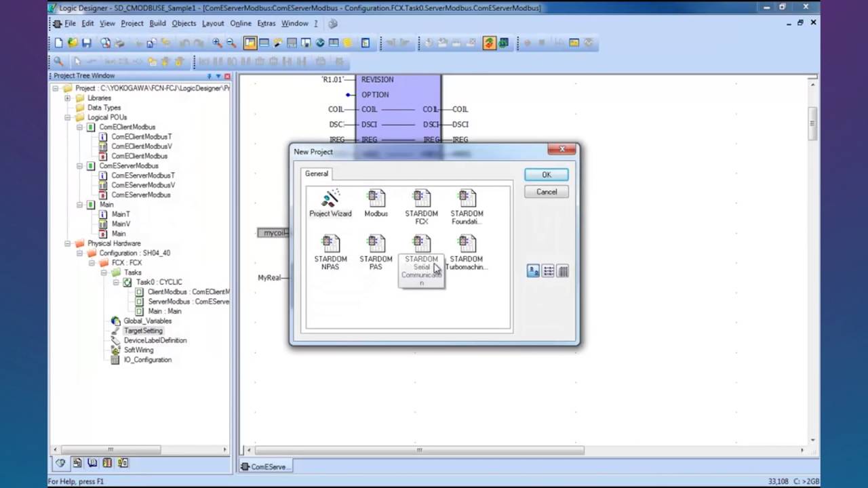Screen dimensions: 868x488
Task: Click the Print preview toolbar icon
Action: coord(106,43)
